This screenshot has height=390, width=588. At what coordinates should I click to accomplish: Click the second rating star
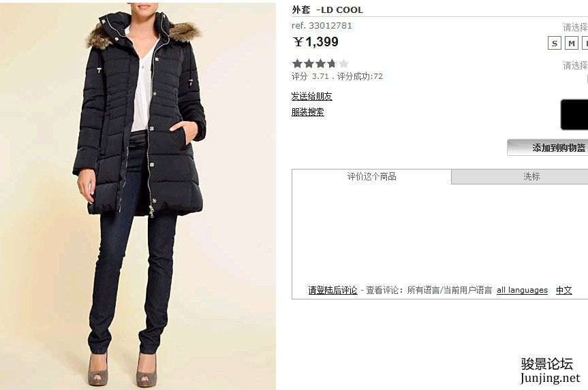pos(309,63)
